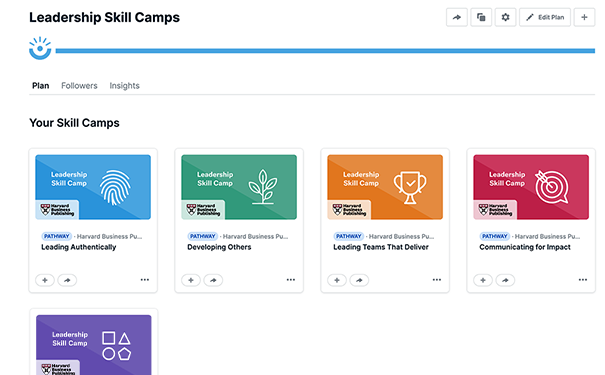Open the Insights tab
Screen dimensions: 605x375
[124, 86]
